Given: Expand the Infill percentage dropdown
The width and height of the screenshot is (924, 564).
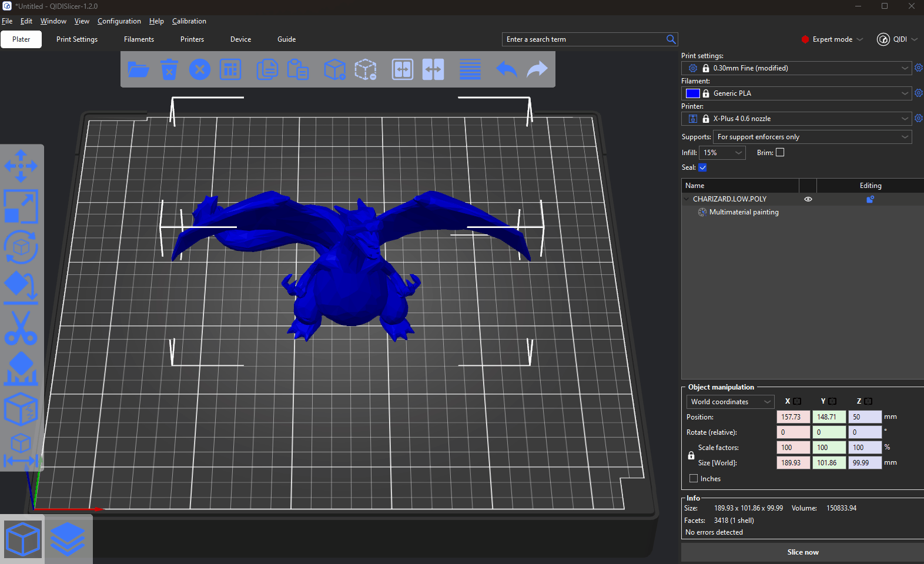Looking at the screenshot, I should (x=722, y=153).
